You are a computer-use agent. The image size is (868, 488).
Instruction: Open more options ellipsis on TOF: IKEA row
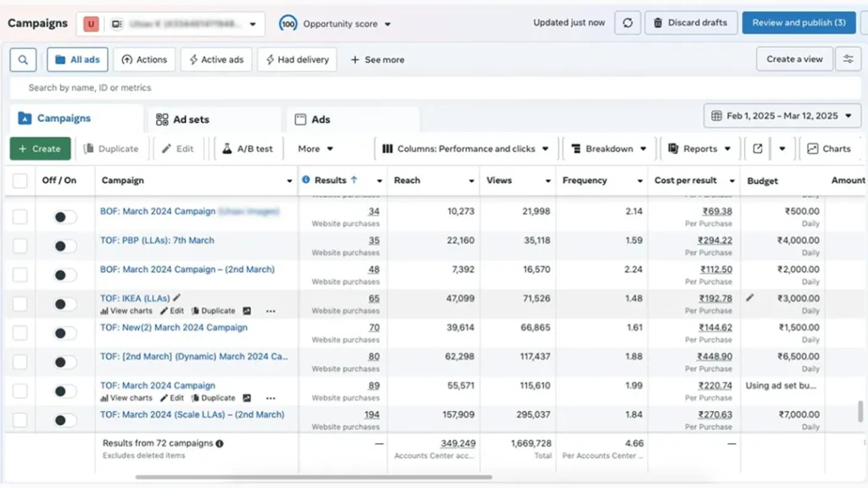click(270, 311)
